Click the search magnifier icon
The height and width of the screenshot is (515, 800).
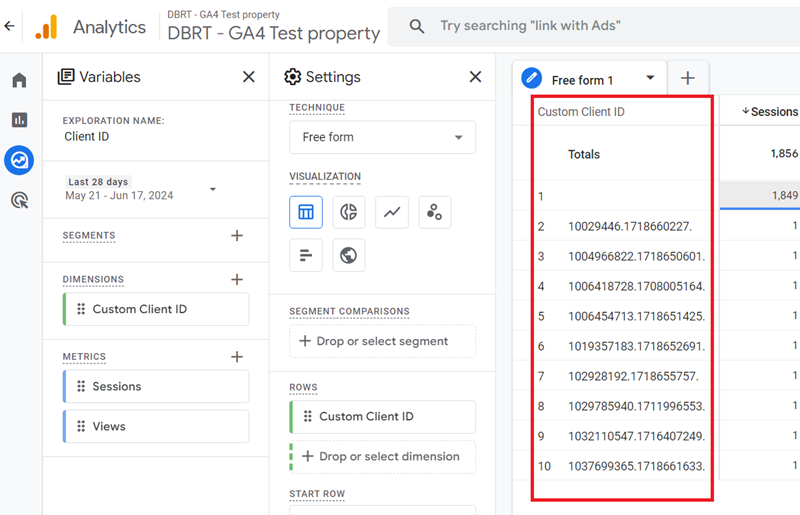click(x=417, y=26)
